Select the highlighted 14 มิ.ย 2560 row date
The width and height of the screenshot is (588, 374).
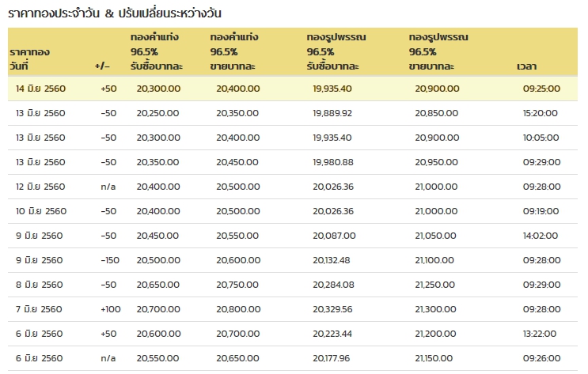coord(40,89)
